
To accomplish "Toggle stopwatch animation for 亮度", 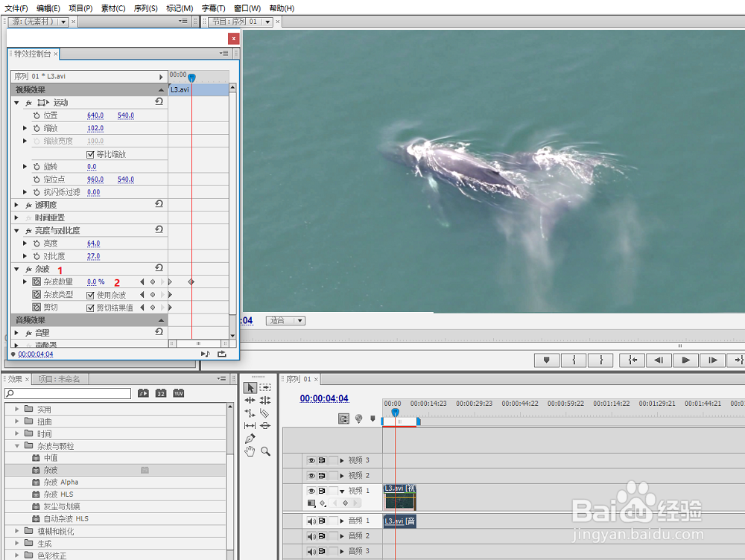I will click(37, 244).
